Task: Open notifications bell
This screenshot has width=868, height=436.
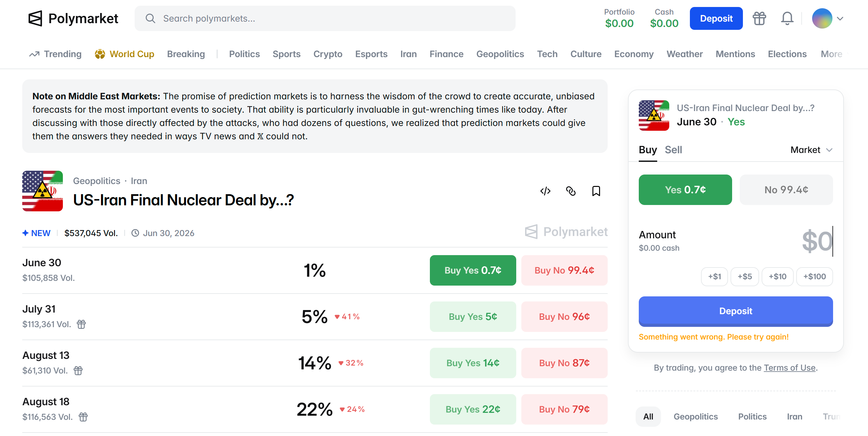Action: (x=787, y=18)
